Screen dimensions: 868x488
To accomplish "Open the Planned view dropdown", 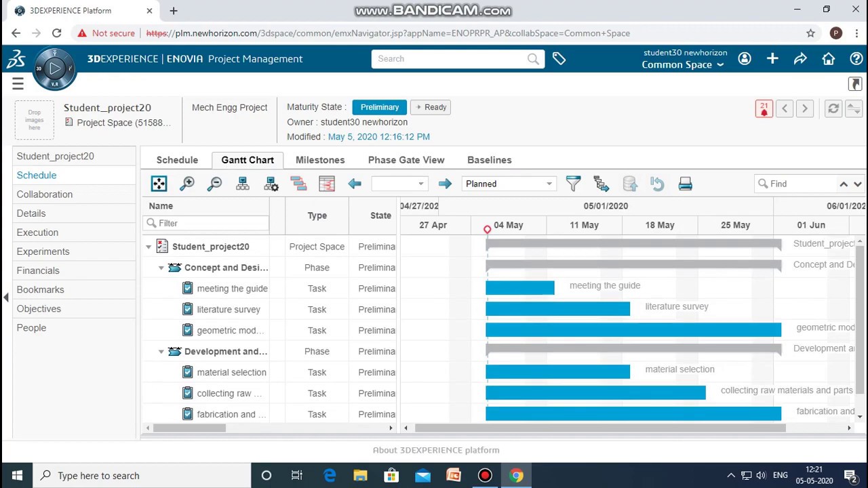I will pyautogui.click(x=509, y=184).
